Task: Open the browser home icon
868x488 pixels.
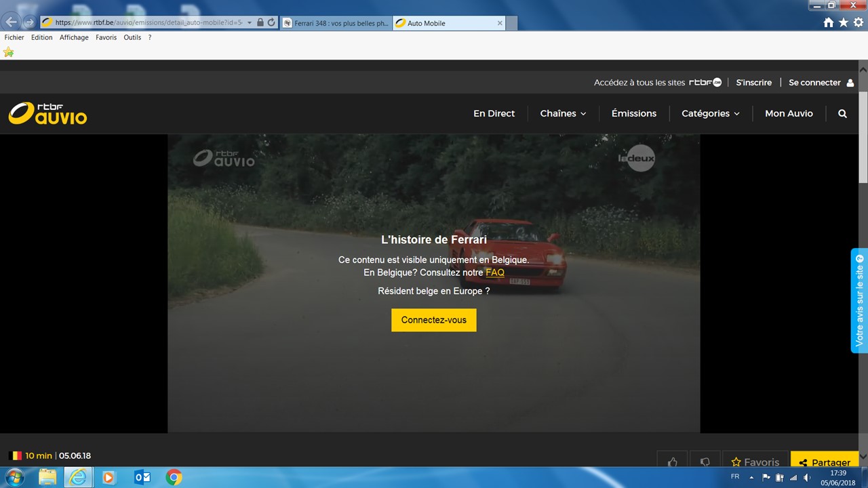Action: pyautogui.click(x=828, y=22)
